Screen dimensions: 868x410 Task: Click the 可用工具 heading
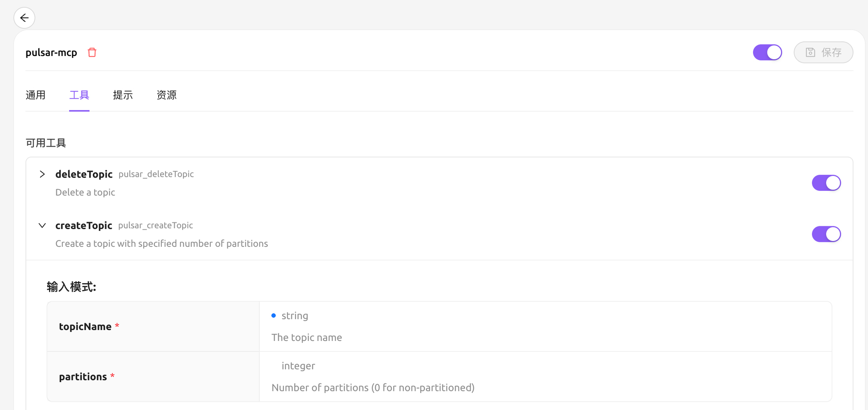(x=46, y=143)
